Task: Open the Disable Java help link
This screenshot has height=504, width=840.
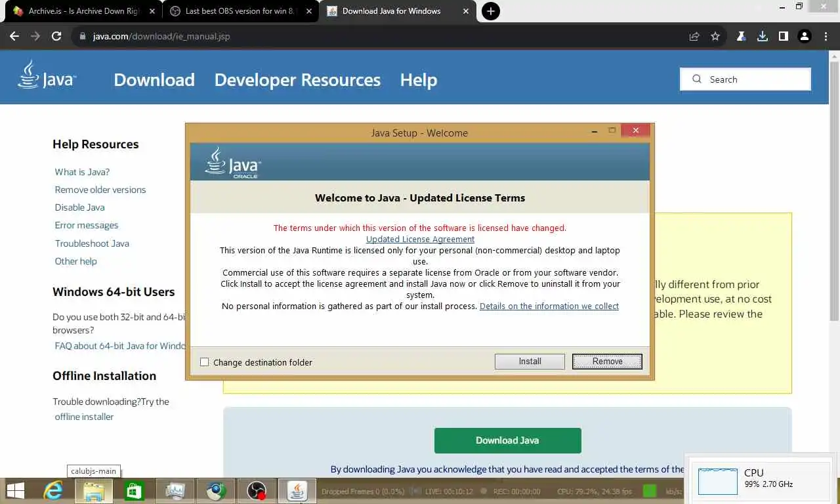Action: tap(79, 207)
